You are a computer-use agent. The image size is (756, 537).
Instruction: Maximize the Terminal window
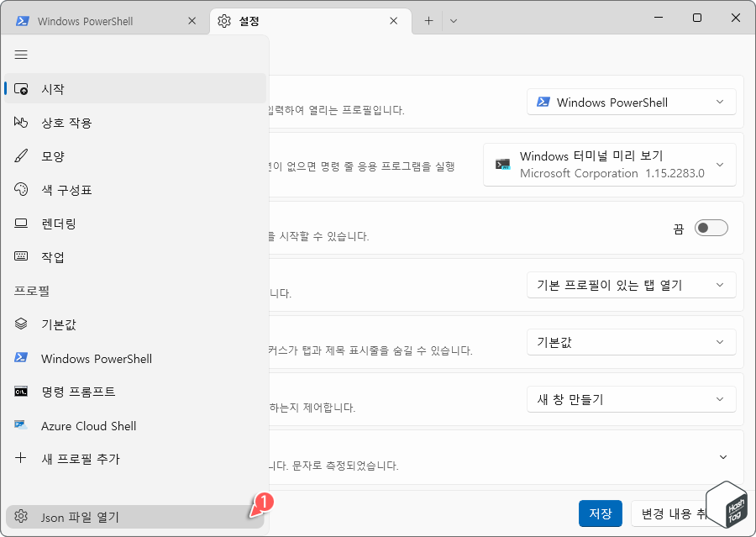pyautogui.click(x=697, y=18)
